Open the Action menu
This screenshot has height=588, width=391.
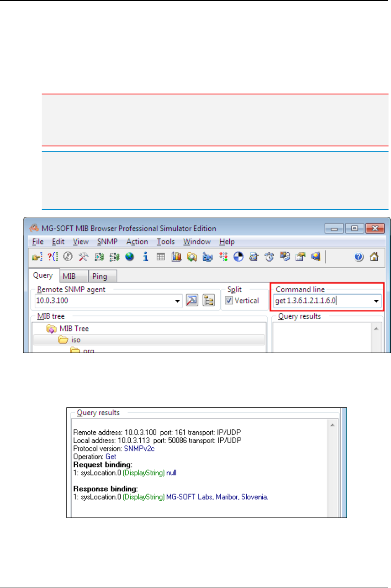tap(137, 242)
